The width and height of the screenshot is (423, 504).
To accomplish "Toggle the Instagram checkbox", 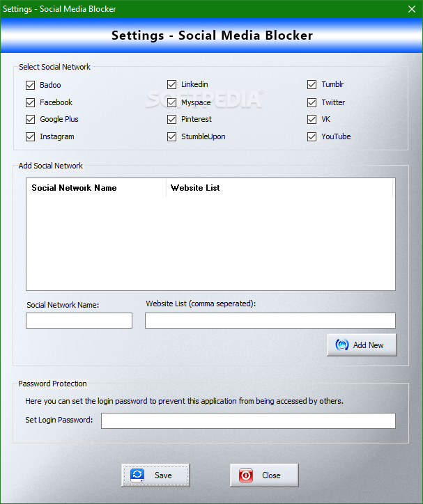I will click(x=30, y=136).
